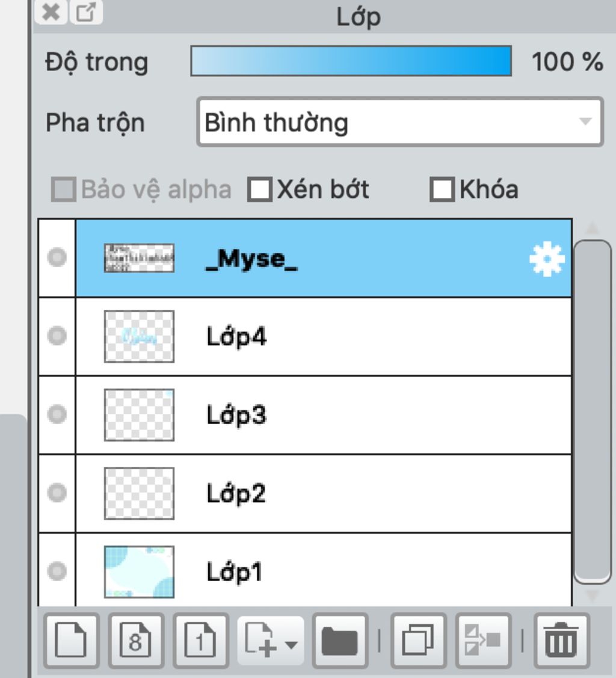
Task: Create a new layer folder
Action: (x=340, y=640)
